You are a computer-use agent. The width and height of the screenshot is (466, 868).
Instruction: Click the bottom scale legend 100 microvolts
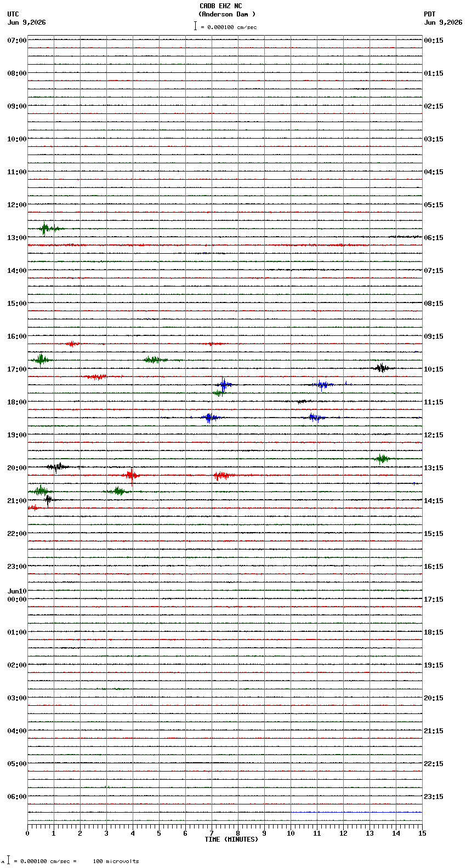[x=116, y=861]
